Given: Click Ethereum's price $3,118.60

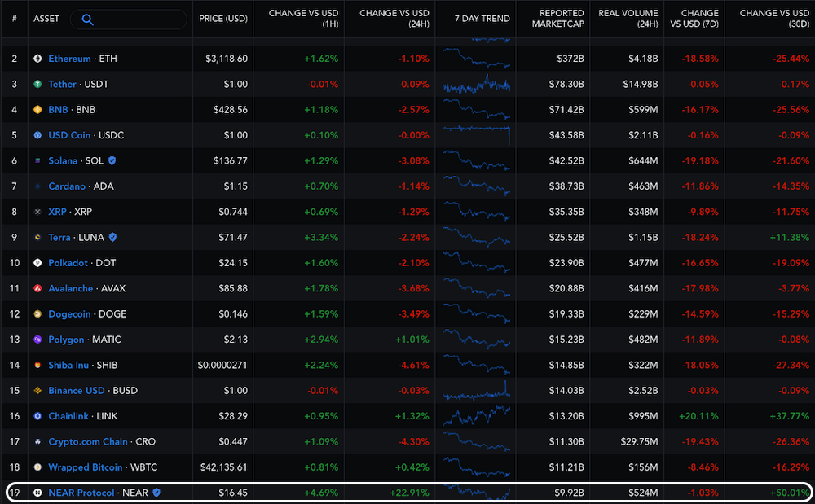Looking at the screenshot, I should [227, 59].
